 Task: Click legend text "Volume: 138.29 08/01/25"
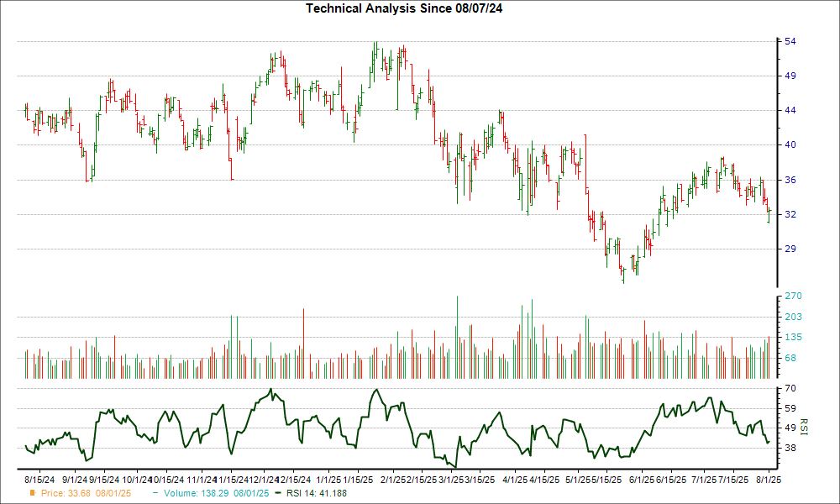pyautogui.click(x=217, y=493)
